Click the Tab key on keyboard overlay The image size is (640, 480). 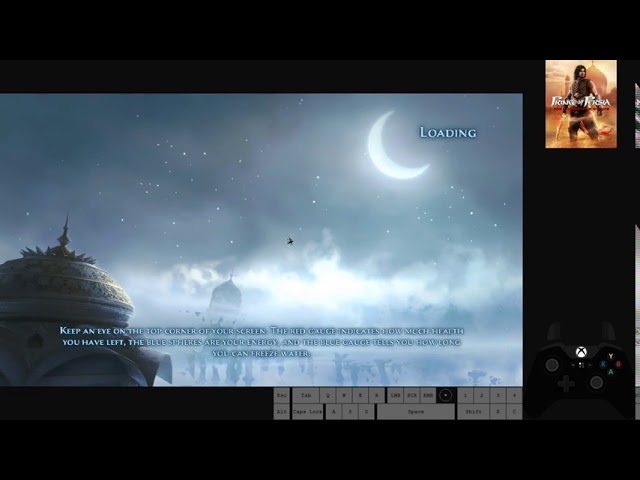(x=306, y=395)
